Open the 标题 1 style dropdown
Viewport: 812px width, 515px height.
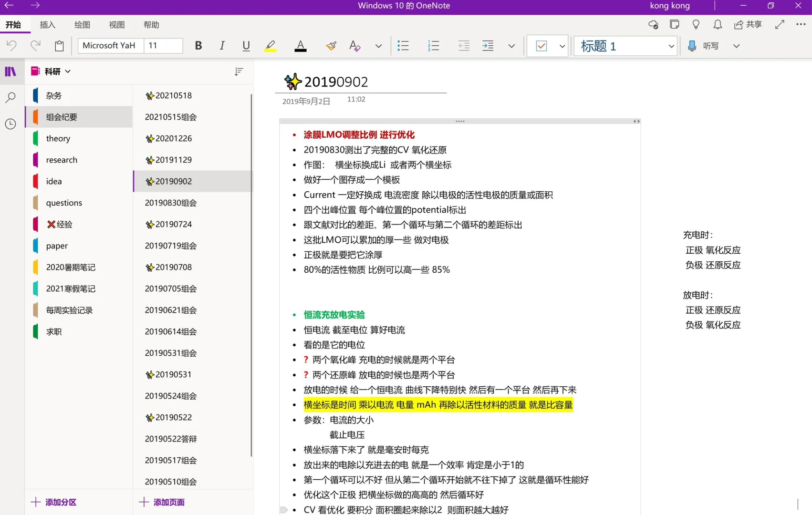[625, 46]
